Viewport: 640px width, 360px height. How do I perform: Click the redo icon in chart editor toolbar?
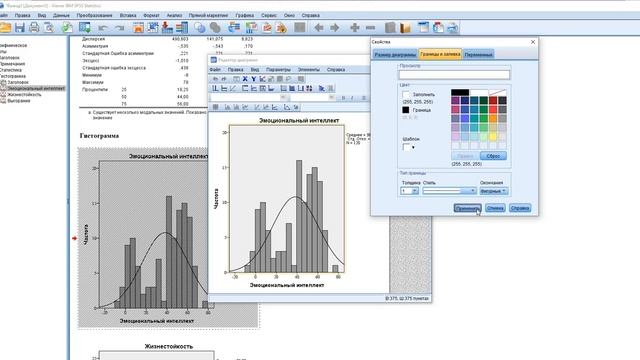224,79
